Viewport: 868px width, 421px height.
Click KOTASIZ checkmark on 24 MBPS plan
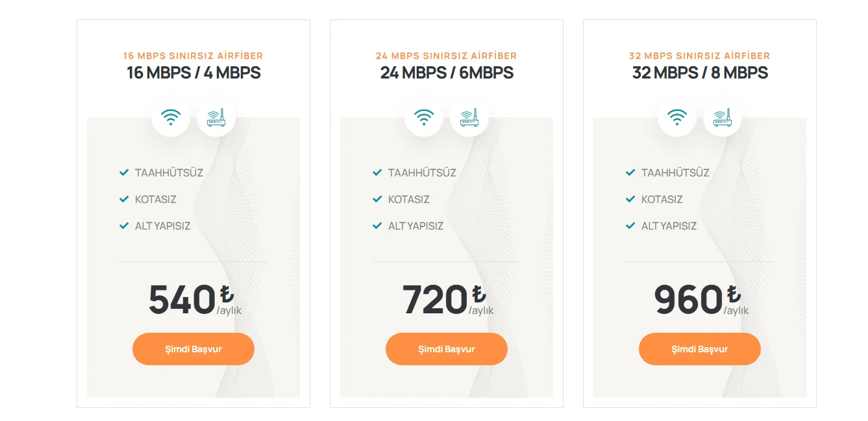pos(377,199)
